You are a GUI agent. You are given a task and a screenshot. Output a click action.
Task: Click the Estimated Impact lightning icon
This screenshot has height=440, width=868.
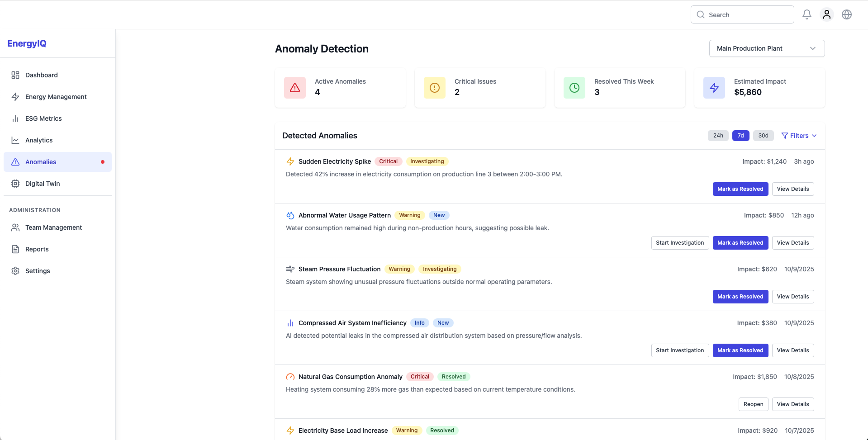(714, 88)
